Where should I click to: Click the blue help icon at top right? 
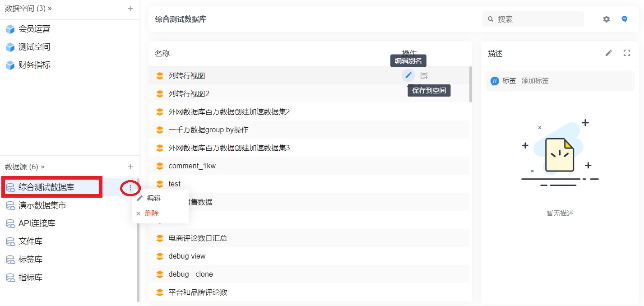coord(624,19)
